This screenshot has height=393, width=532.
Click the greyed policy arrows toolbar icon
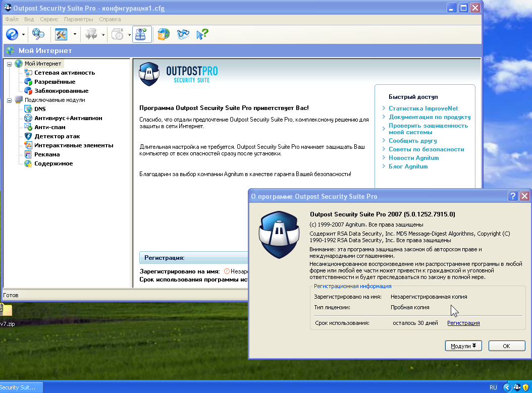pos(91,35)
